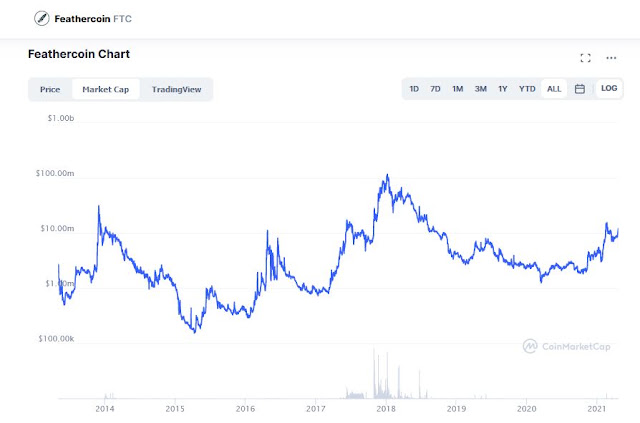Click the Feathercoin FTC title text
Image resolution: width=640 pixels, height=423 pixels.
point(93,19)
